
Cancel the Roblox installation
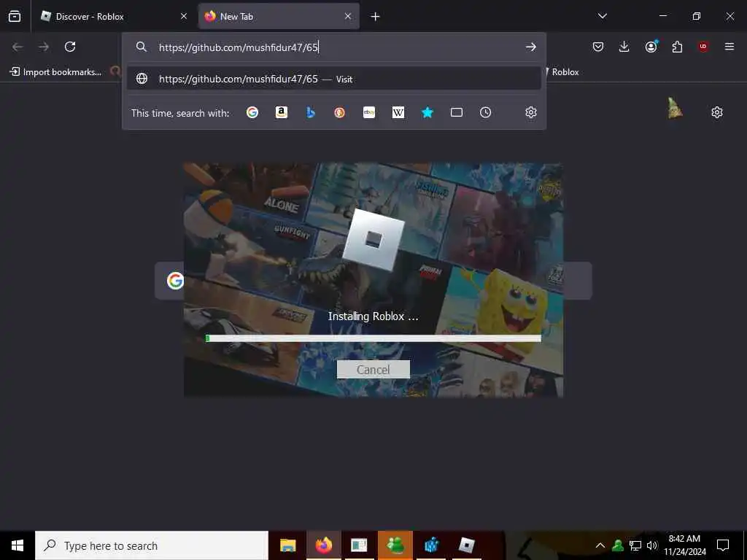(x=373, y=370)
